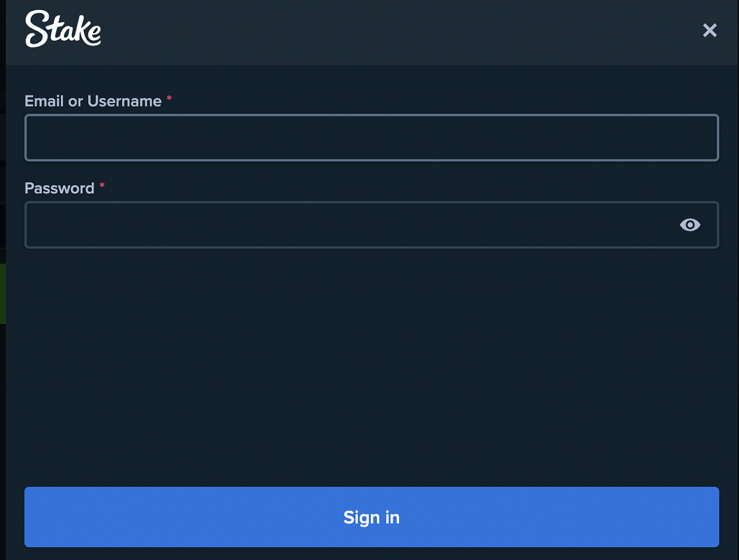
Task: Click the "Email or Username" label text
Action: click(x=93, y=101)
